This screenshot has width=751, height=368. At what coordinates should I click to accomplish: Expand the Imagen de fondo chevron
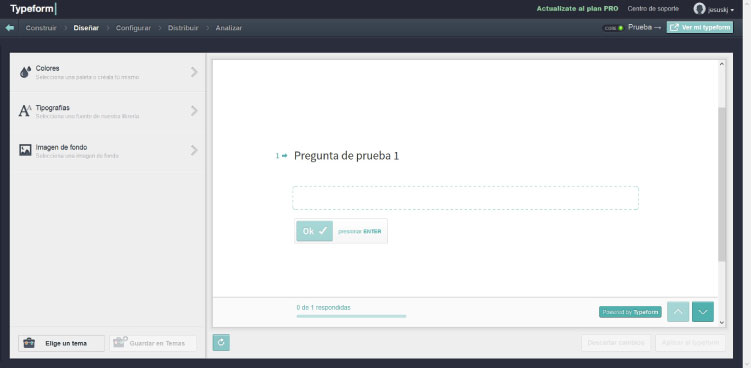pos(194,150)
